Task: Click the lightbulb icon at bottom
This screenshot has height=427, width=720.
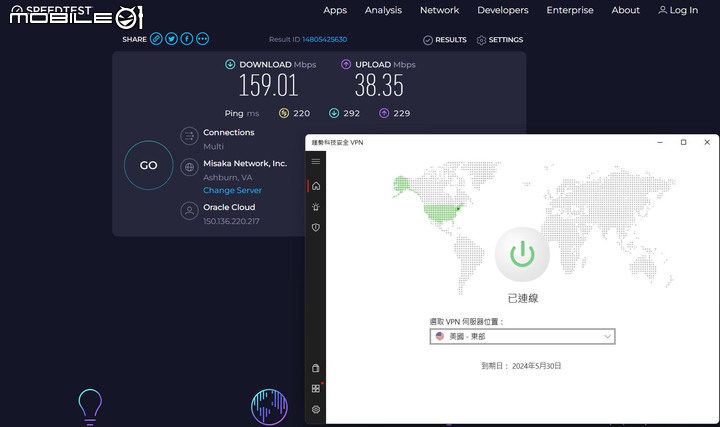Action: 90,406
